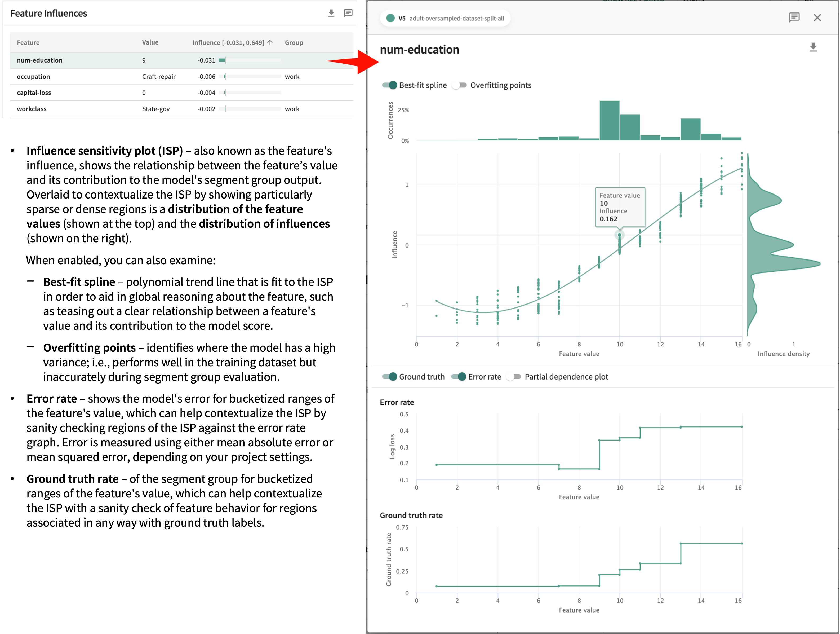Viewport: 840px width, 634px height.
Task: Click the work group cell for workclass
Action: pos(292,109)
